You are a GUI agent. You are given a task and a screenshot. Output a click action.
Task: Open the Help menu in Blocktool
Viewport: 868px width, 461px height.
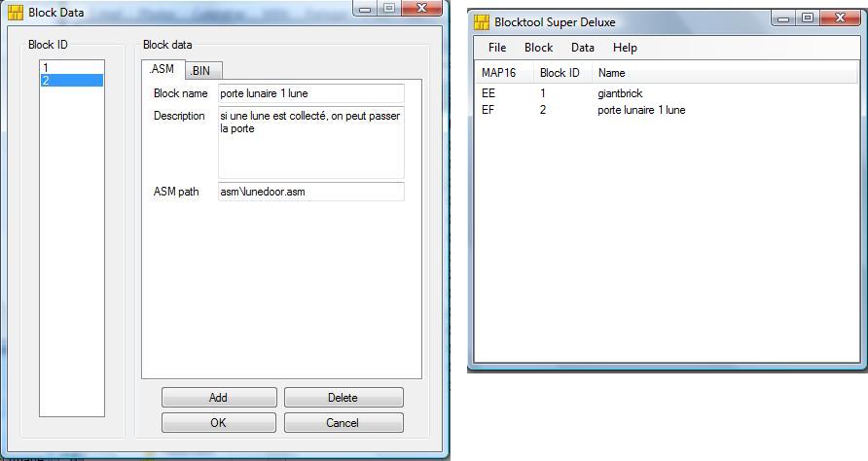(625, 48)
